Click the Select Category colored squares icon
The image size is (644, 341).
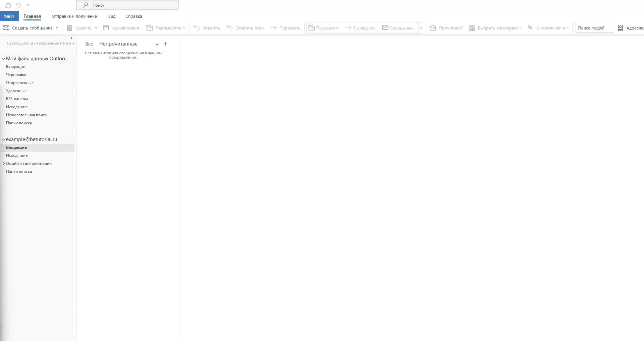point(472,28)
